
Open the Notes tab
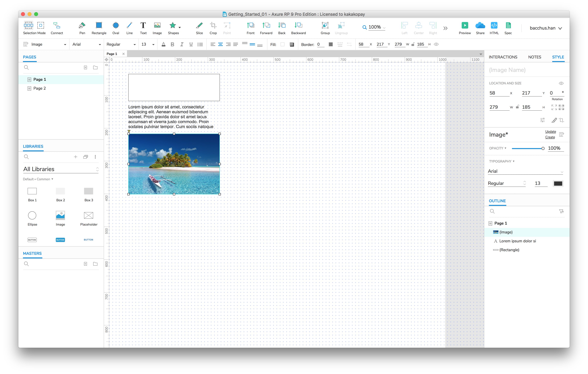click(535, 57)
